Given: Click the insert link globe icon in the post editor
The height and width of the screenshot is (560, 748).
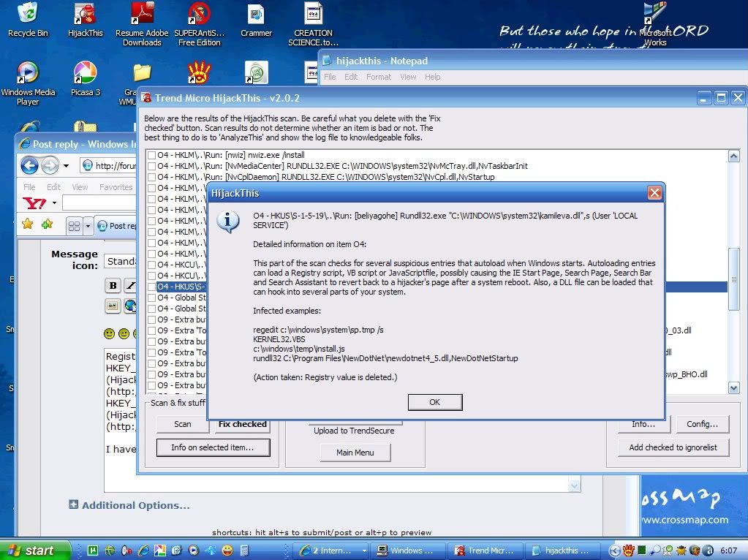Looking at the screenshot, I should (x=130, y=306).
